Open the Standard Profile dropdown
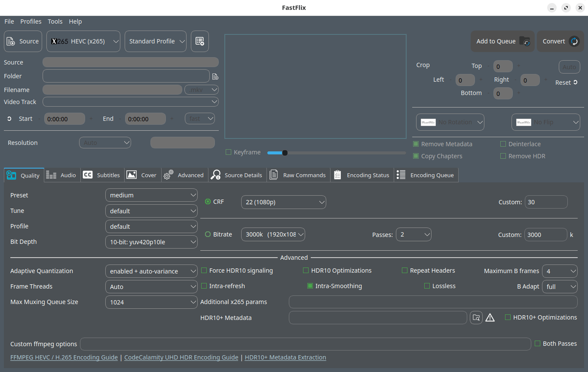Image resolution: width=588 pixels, height=372 pixels. (x=156, y=41)
